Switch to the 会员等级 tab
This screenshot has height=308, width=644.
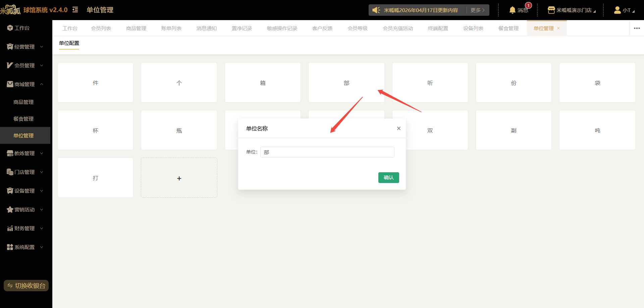click(x=358, y=28)
